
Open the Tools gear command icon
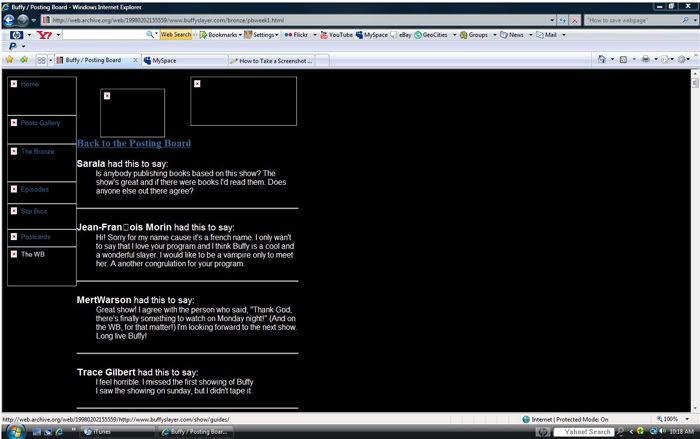[x=682, y=59]
